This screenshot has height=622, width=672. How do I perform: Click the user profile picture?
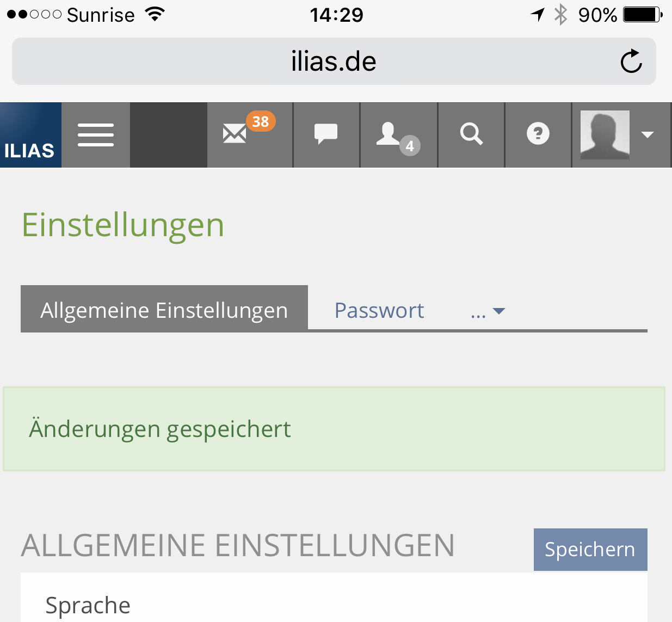(x=605, y=135)
